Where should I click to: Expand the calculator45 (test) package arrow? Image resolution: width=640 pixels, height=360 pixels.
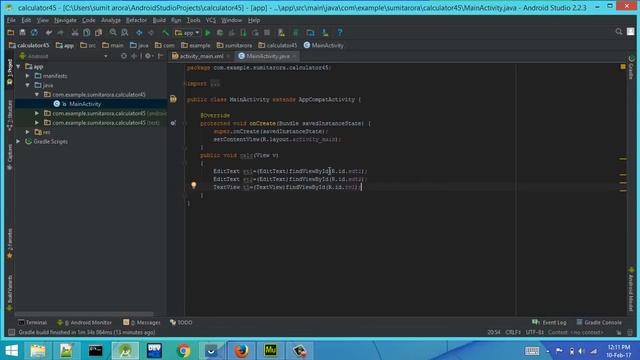click(x=37, y=123)
